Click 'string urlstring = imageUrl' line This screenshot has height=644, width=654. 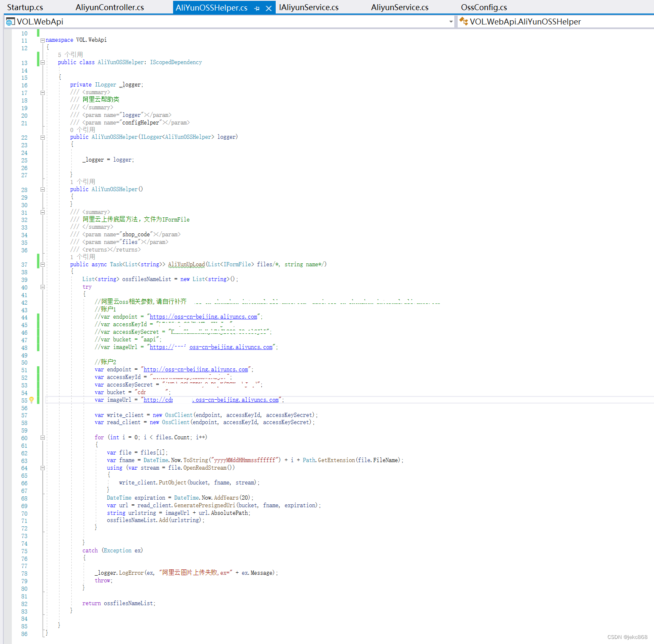point(179,513)
